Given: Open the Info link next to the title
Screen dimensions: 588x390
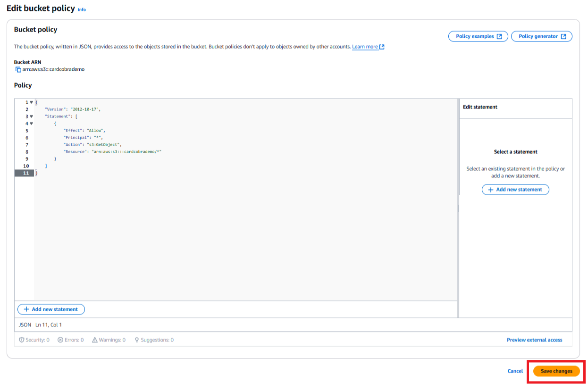Looking at the screenshot, I should pos(82,9).
